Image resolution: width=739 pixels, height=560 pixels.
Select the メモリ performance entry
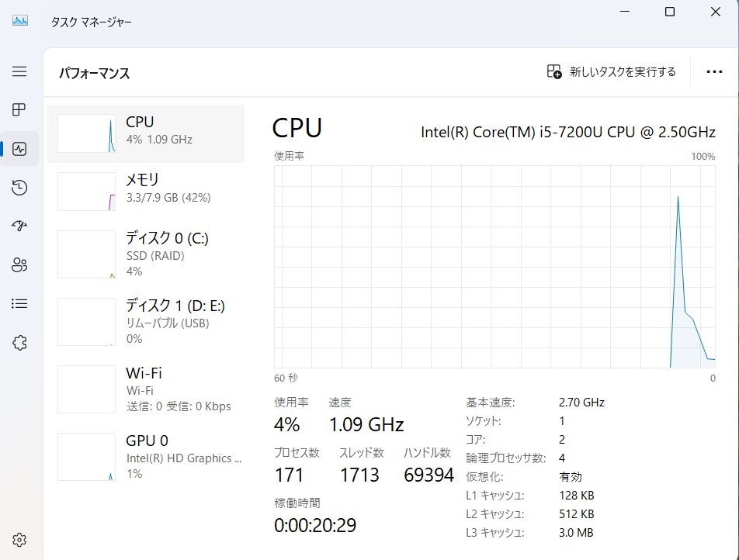(146, 192)
